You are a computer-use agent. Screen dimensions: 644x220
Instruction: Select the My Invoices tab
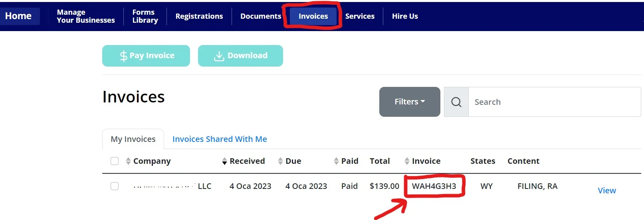click(x=133, y=139)
